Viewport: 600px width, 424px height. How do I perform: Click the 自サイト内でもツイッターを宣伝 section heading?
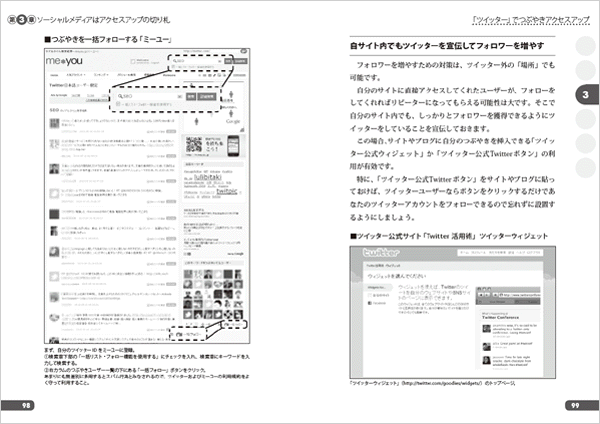click(447, 46)
